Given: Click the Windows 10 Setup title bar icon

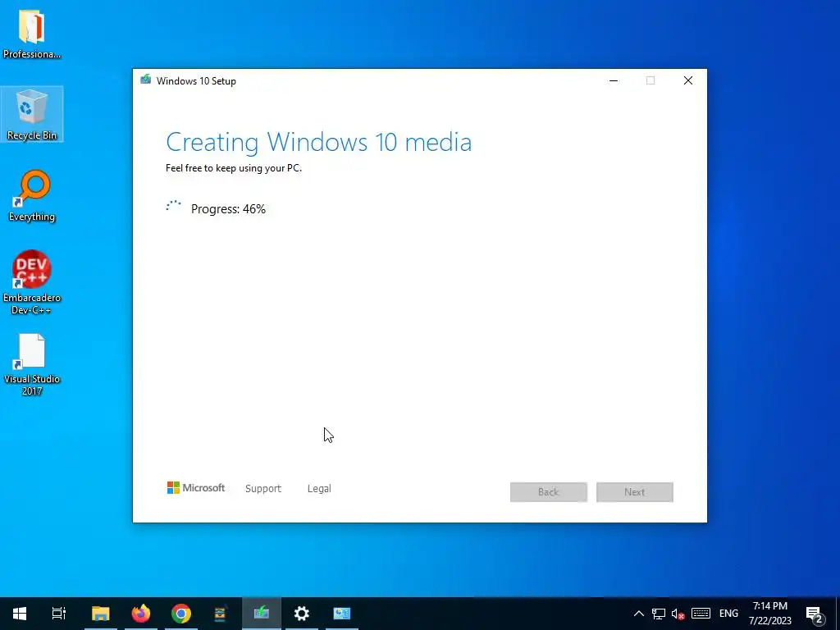Looking at the screenshot, I should [146, 80].
